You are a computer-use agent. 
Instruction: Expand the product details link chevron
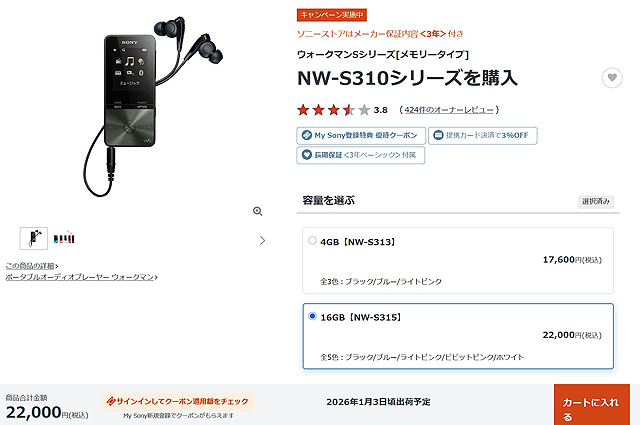pyautogui.click(x=57, y=266)
